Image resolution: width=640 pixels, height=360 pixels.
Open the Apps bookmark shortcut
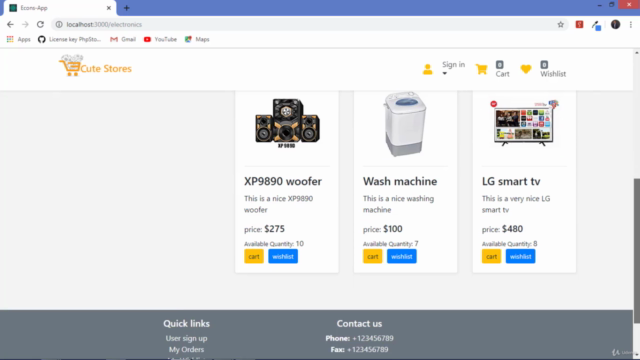tap(18, 39)
